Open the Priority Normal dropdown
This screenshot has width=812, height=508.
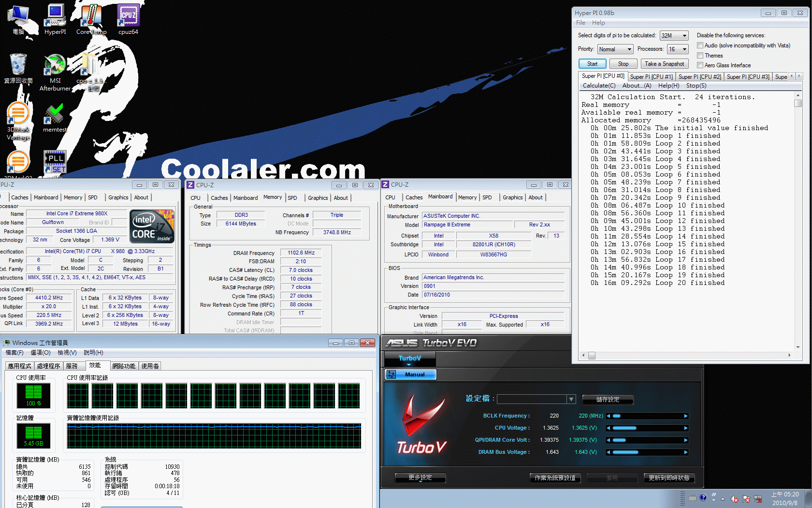(x=615, y=49)
